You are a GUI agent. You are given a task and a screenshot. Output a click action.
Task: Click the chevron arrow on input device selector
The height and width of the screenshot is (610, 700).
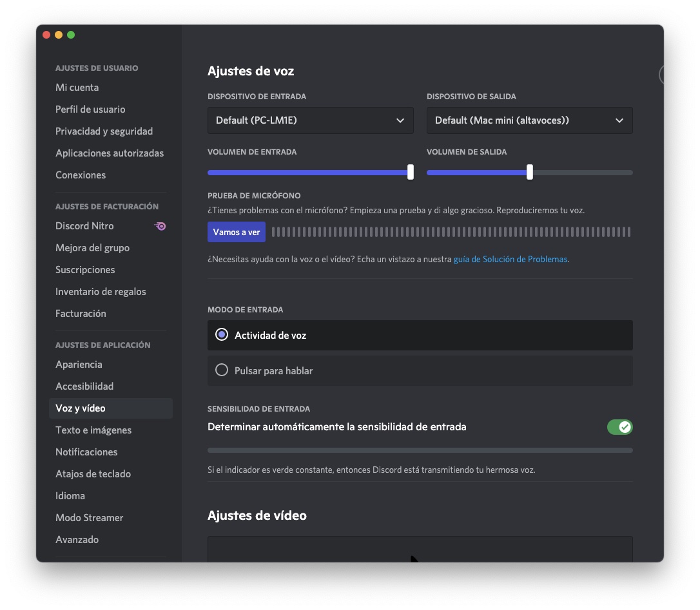pyautogui.click(x=400, y=120)
